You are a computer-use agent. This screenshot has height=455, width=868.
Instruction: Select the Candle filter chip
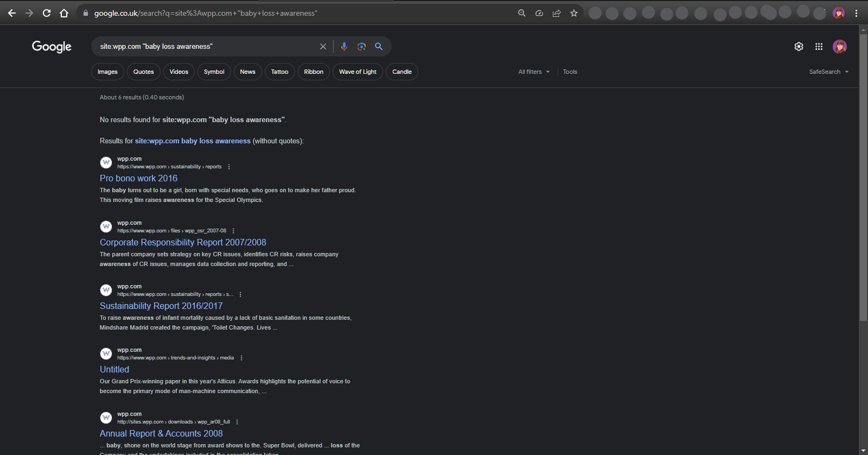pyautogui.click(x=402, y=72)
